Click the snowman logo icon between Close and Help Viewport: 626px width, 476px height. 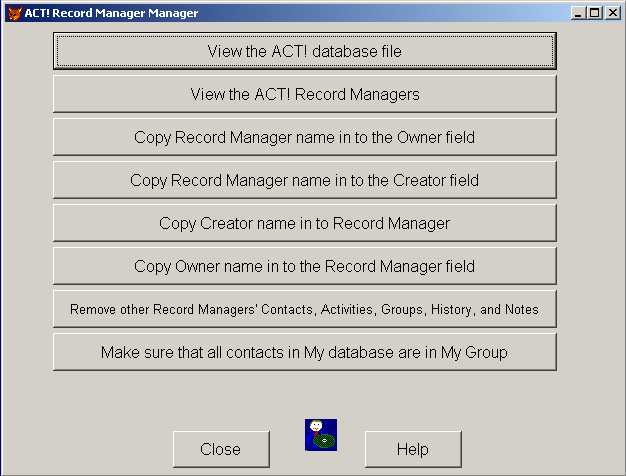[321, 435]
